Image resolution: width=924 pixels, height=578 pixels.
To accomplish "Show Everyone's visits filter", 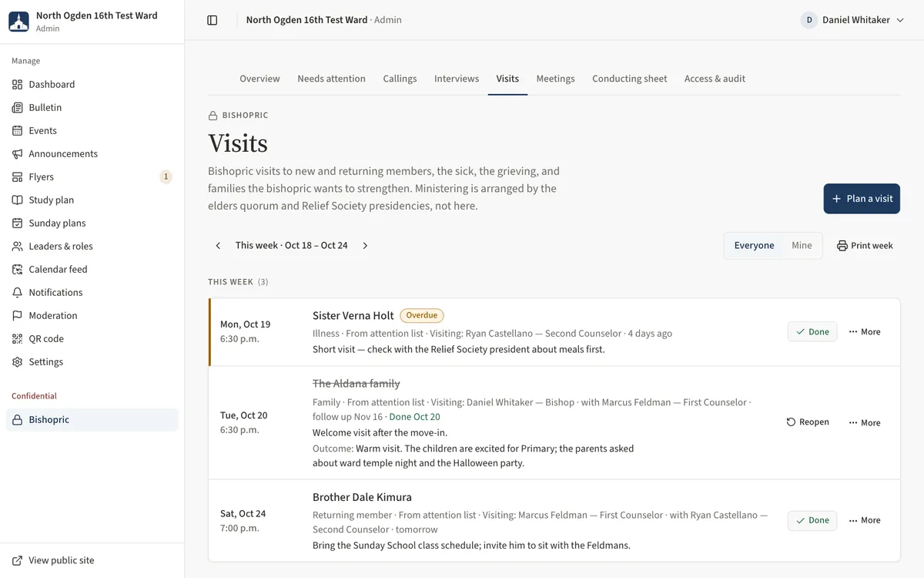I will point(754,245).
